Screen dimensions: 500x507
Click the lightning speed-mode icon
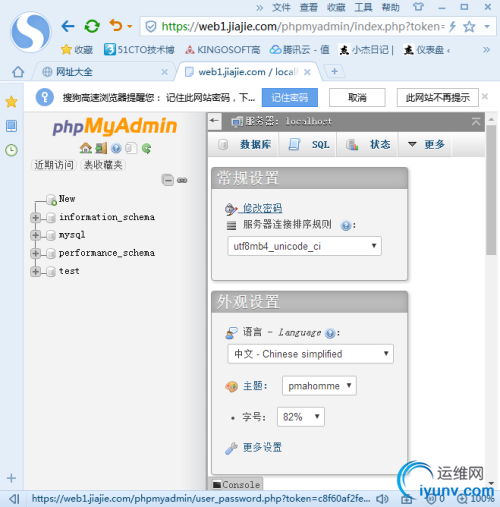click(x=452, y=26)
